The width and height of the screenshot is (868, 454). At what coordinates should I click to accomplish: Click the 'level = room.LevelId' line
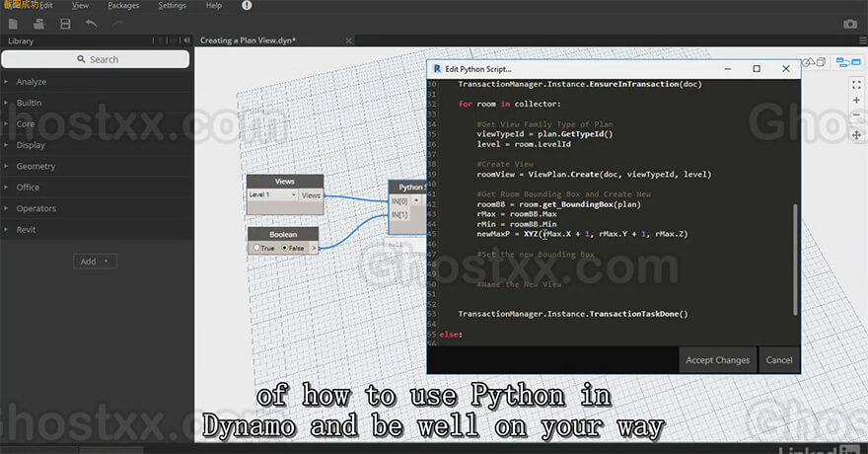coord(524,144)
